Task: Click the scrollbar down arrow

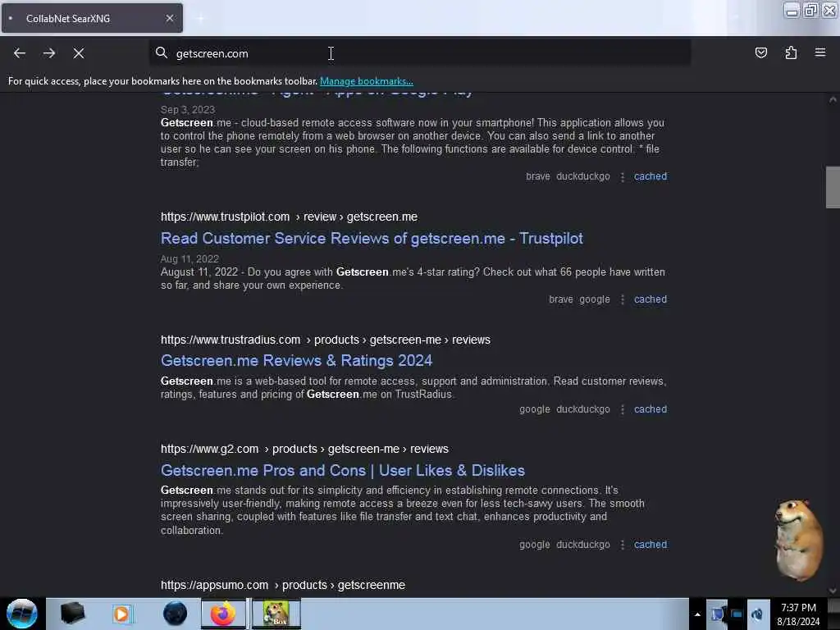Action: [833, 591]
